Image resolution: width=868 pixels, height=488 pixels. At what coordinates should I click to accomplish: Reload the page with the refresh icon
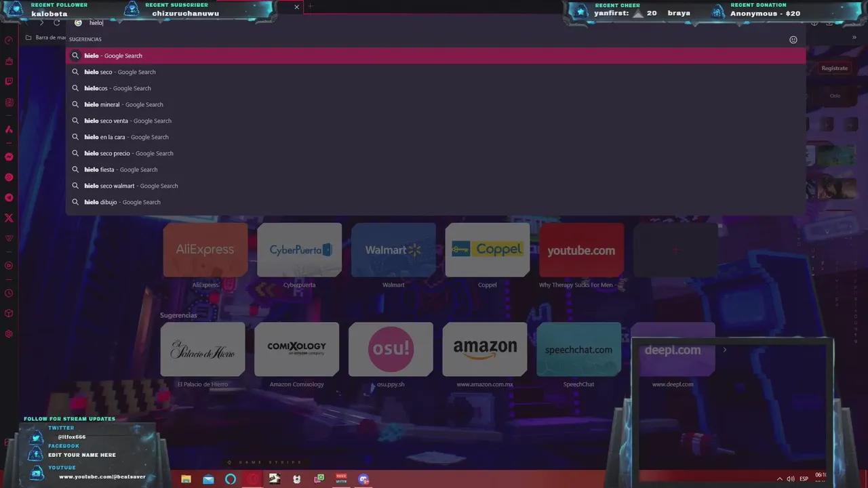[x=57, y=23]
